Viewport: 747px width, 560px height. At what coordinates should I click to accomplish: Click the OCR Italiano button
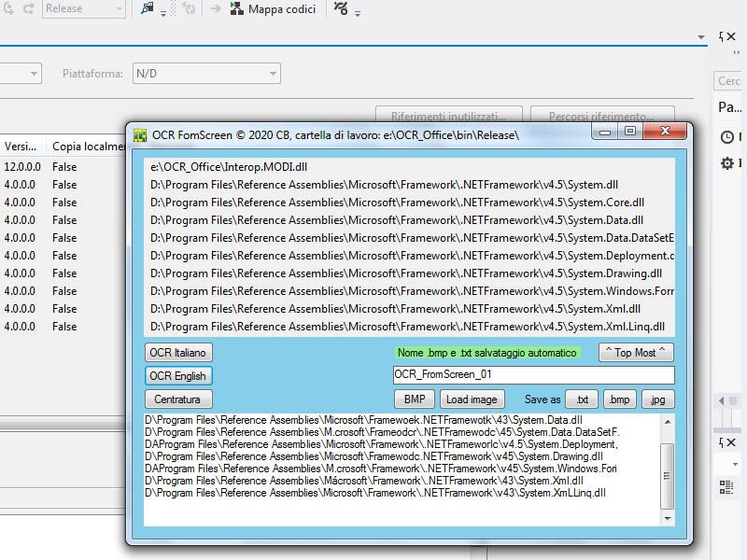coord(178,353)
